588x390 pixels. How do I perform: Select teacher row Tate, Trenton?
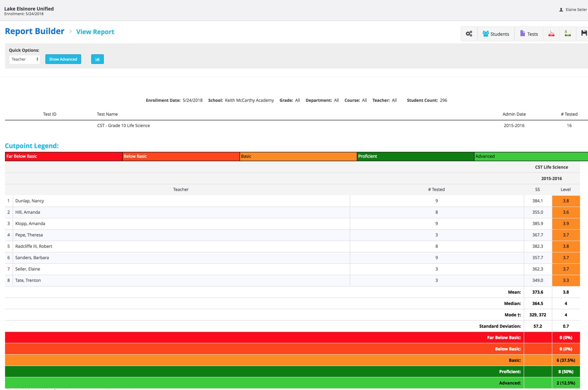pos(28,280)
